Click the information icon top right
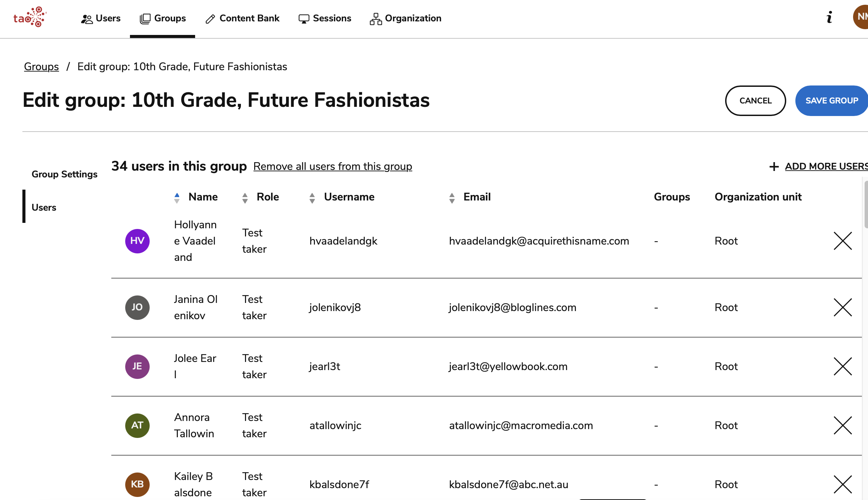 [x=829, y=17]
